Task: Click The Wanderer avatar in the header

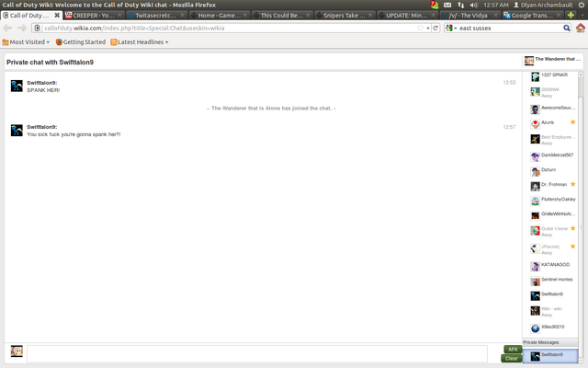Action: (529, 61)
